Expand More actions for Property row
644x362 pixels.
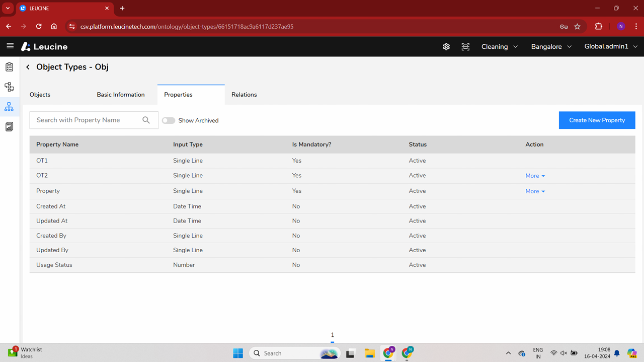tap(535, 191)
